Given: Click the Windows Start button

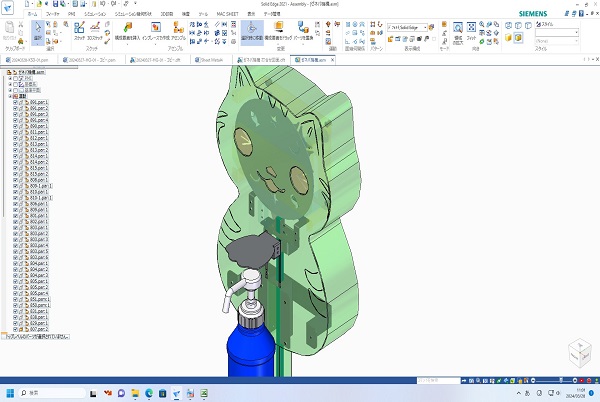Looking at the screenshot, I should [10, 393].
